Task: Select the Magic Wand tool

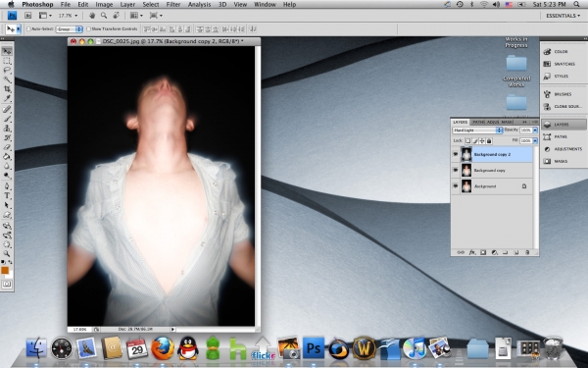Action: point(7,79)
